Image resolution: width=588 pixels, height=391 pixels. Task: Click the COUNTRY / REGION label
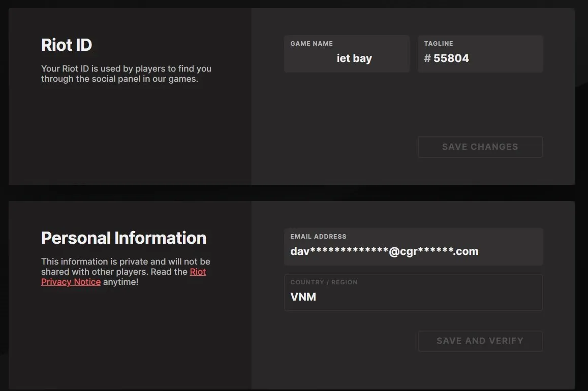324,282
